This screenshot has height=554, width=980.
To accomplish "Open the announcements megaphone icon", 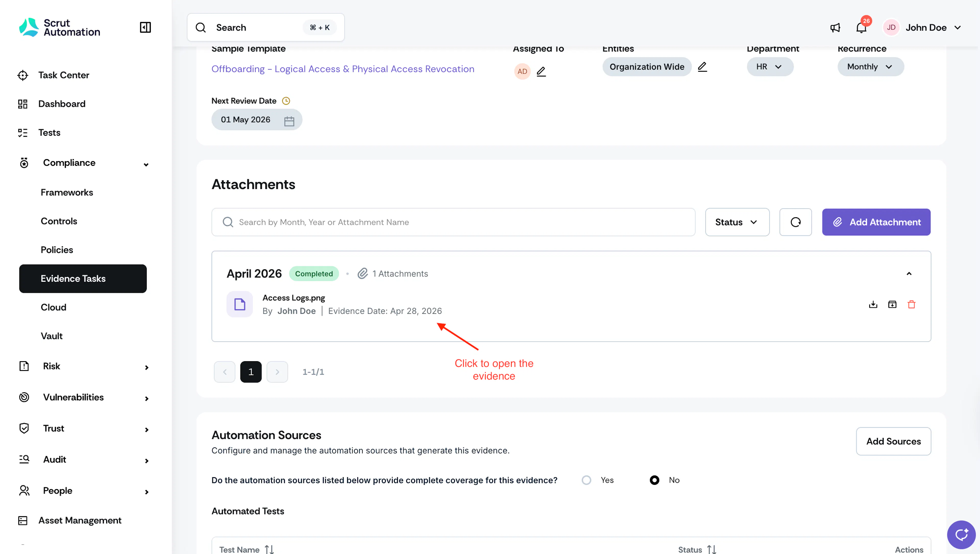I will pos(835,27).
